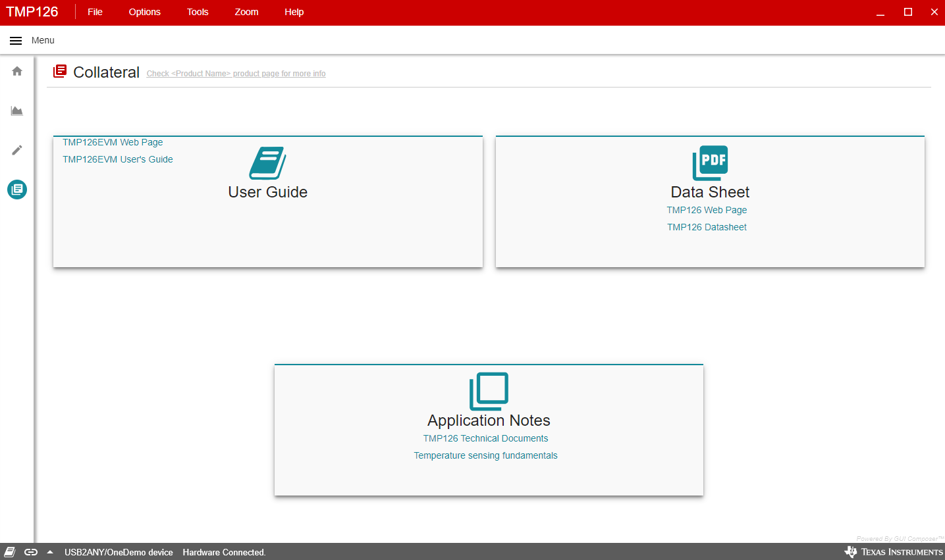Select the Collateral sidebar icon

(x=17, y=190)
